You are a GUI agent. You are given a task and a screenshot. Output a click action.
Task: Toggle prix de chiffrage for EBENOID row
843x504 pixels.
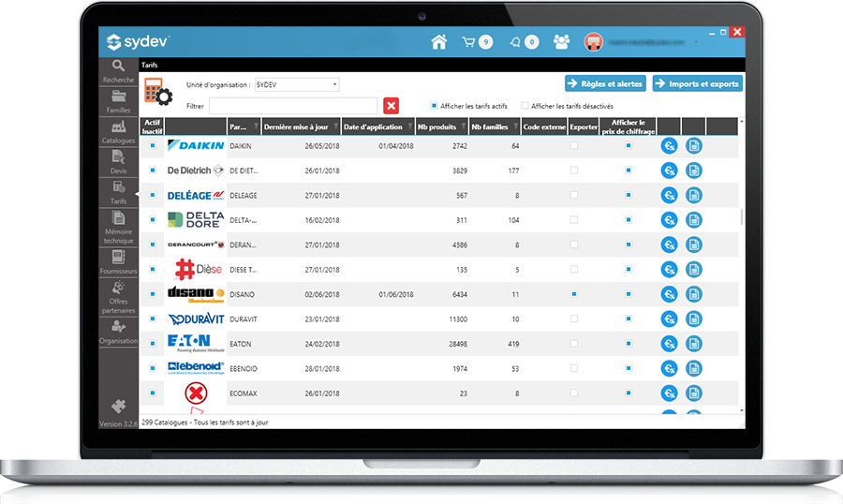(629, 368)
